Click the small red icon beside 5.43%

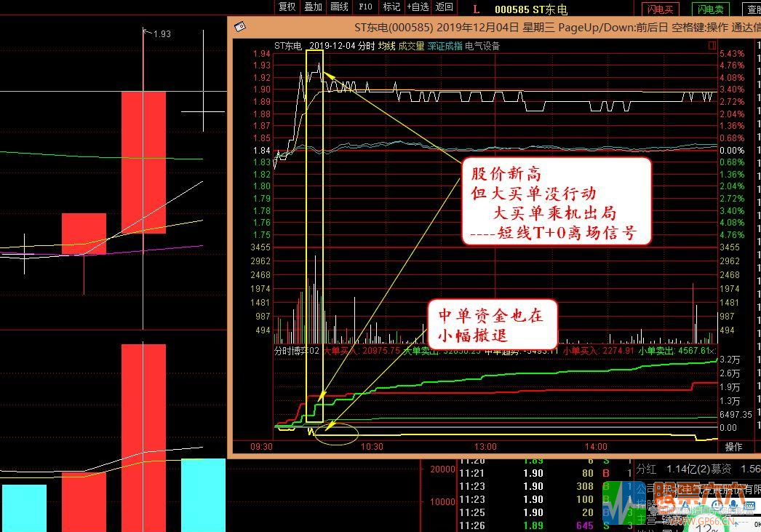[712, 46]
